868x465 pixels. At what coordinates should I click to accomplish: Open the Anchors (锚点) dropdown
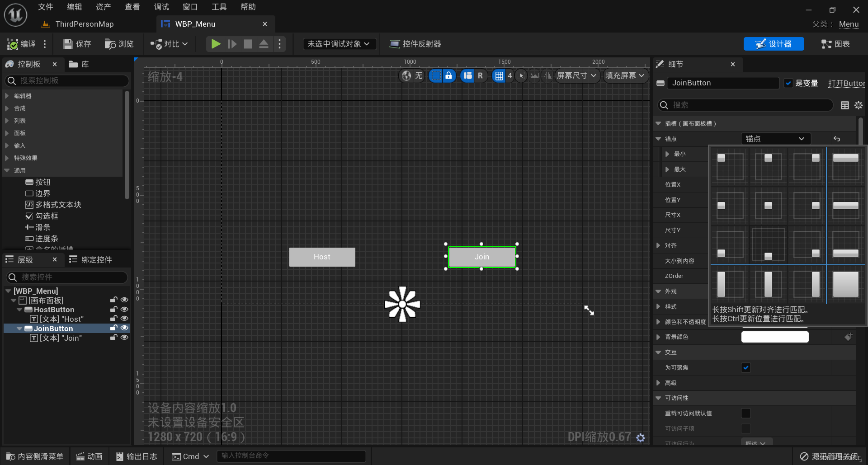tap(776, 139)
